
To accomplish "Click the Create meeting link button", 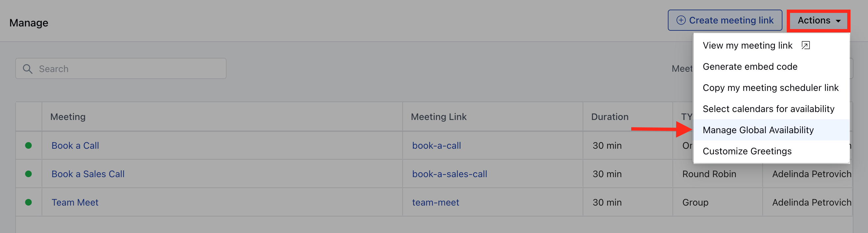I will pos(725,20).
